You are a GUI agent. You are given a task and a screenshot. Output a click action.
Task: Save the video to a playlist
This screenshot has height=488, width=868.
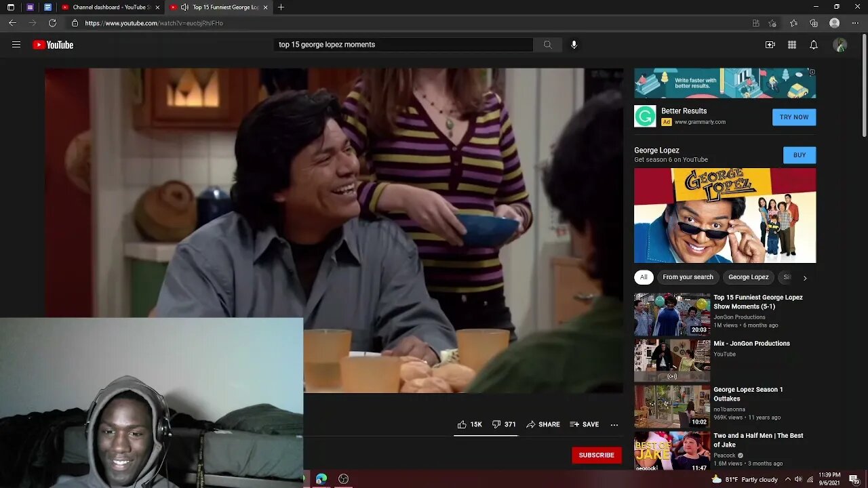point(584,424)
